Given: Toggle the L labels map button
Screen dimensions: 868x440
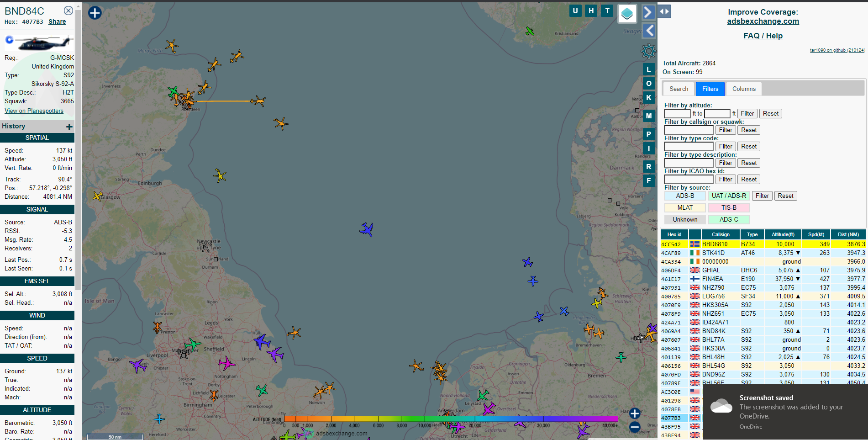Looking at the screenshot, I should [648, 69].
